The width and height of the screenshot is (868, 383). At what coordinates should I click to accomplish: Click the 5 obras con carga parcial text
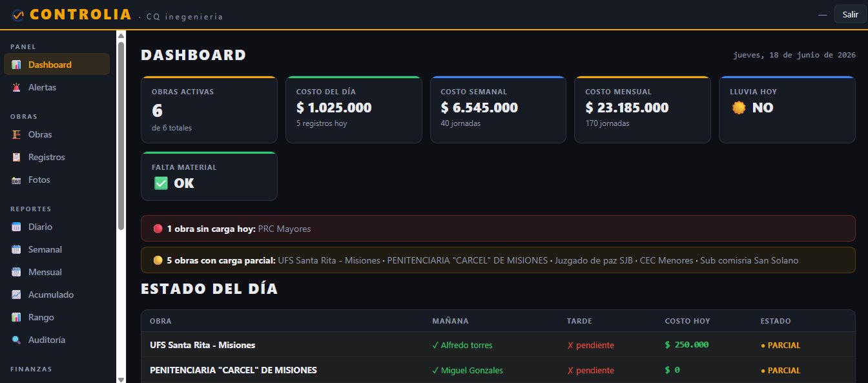(221, 260)
